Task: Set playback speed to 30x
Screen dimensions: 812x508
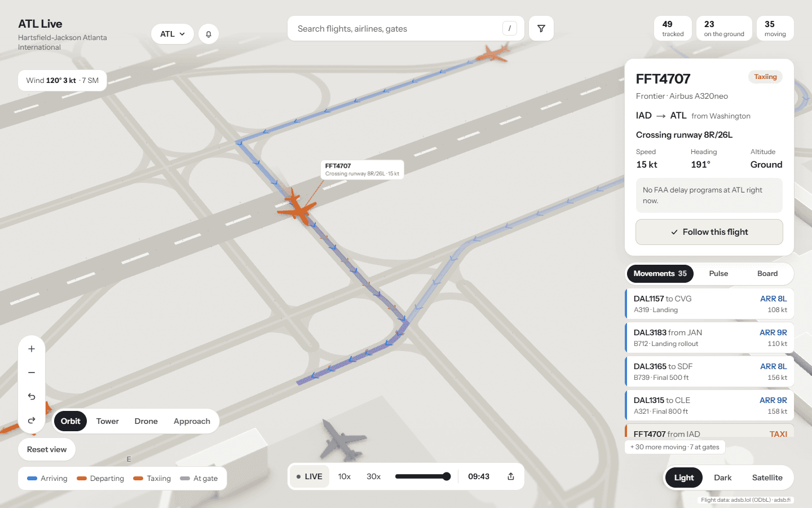Action: point(373,476)
